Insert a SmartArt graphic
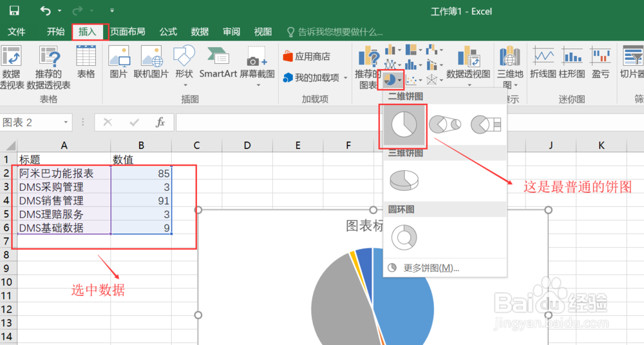The height and width of the screenshot is (345, 644). (218, 62)
